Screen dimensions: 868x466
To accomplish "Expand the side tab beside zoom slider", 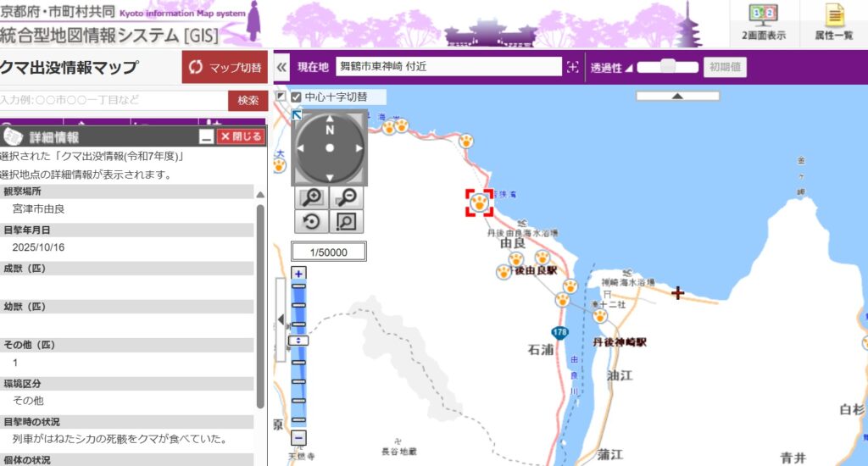I will point(281,319).
